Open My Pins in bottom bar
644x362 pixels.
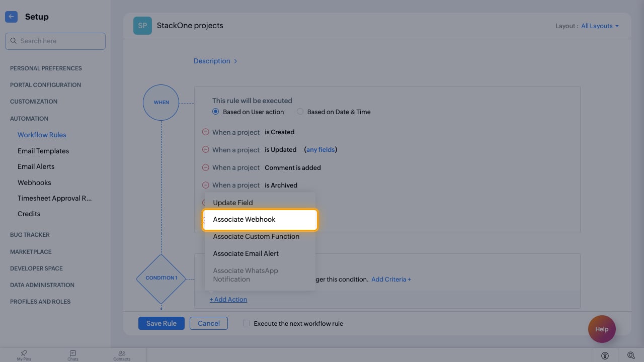pos(24,355)
